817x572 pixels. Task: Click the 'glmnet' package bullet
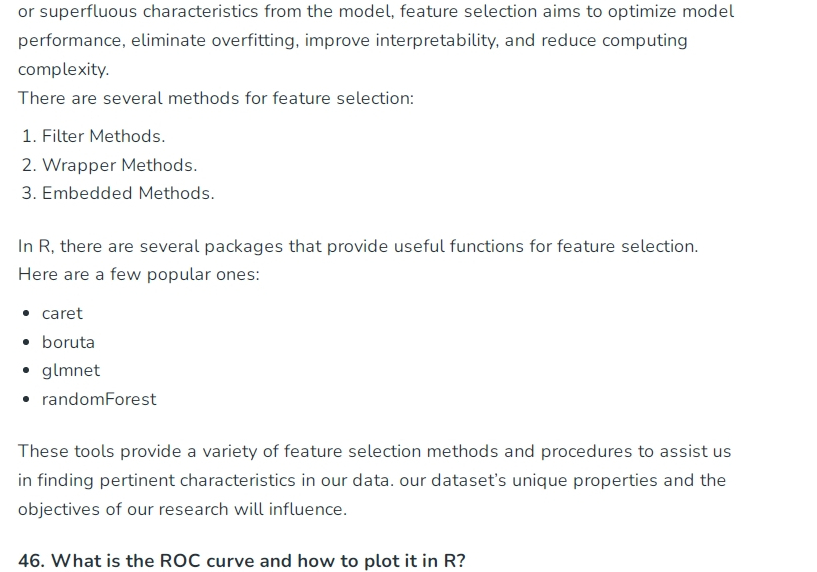pyautogui.click(x=70, y=370)
